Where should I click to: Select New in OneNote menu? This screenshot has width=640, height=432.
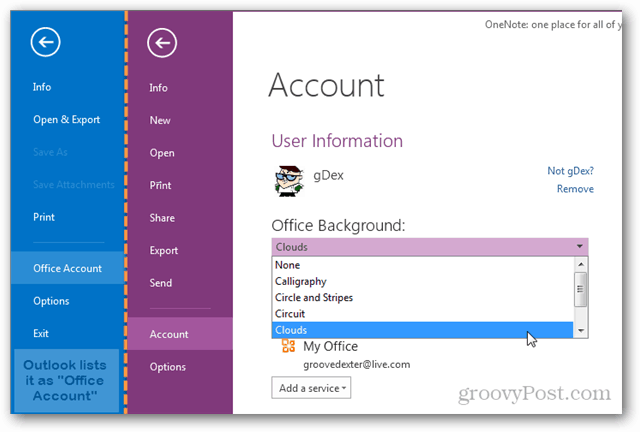coord(160,120)
